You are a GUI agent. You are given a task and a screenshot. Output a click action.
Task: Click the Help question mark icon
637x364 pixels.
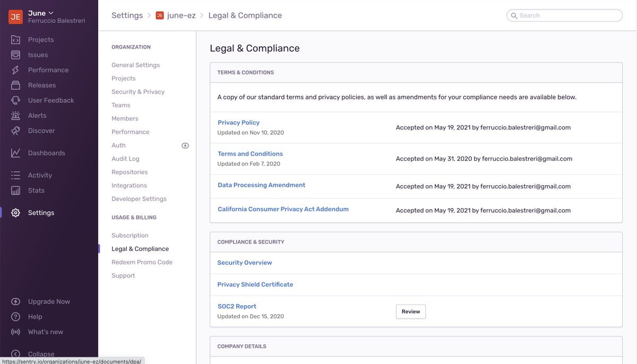pos(16,317)
